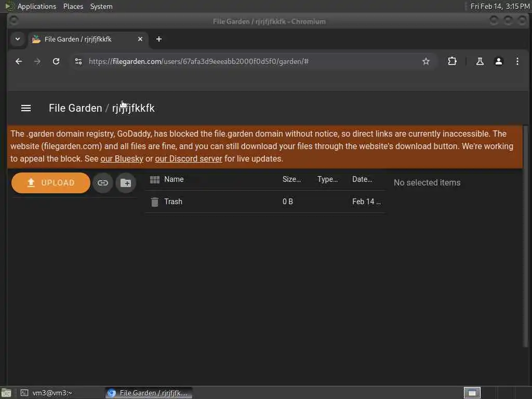Screen dimensions: 532x399
Task: Click the Applications menu logo icon
Action: tap(9, 6)
